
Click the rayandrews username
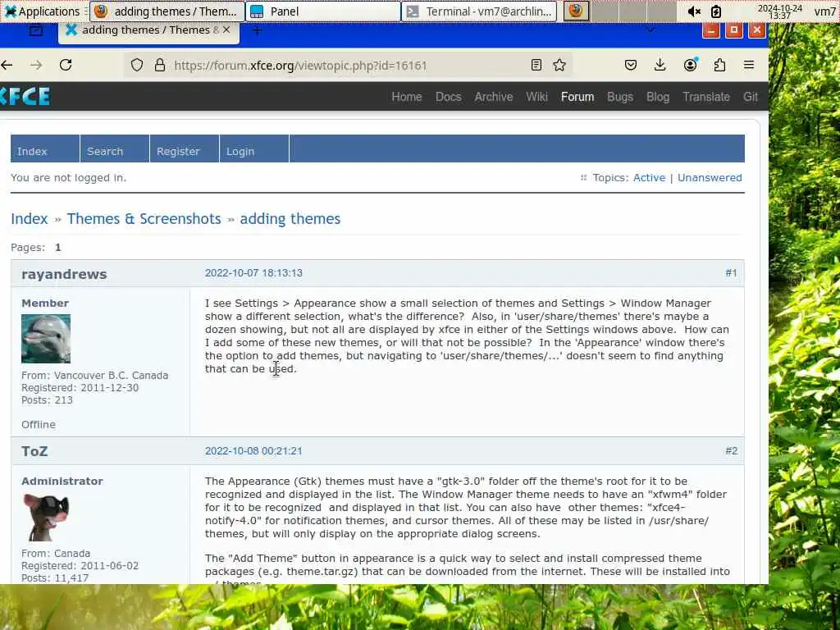click(x=64, y=274)
